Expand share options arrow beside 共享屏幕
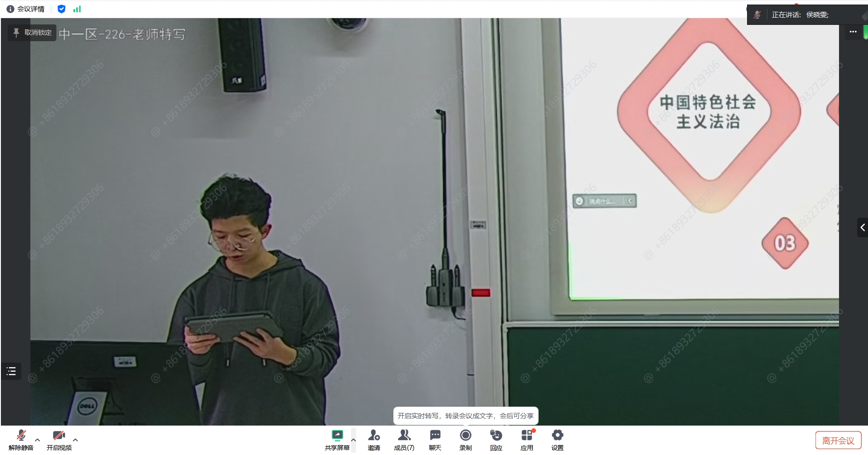The width and height of the screenshot is (868, 455). tap(353, 440)
